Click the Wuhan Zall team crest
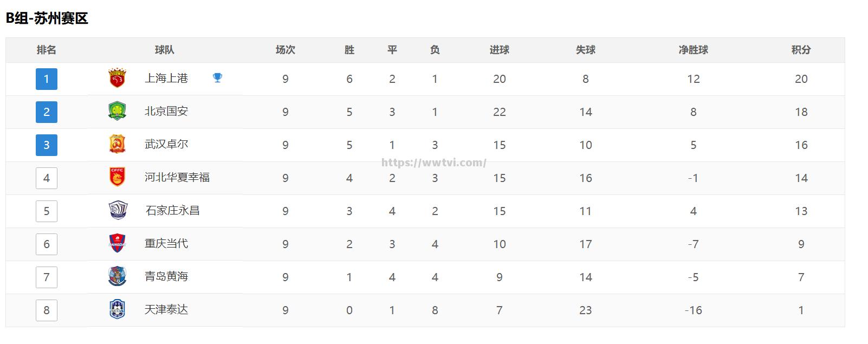Screen dimensions: 868x344 (x=117, y=145)
